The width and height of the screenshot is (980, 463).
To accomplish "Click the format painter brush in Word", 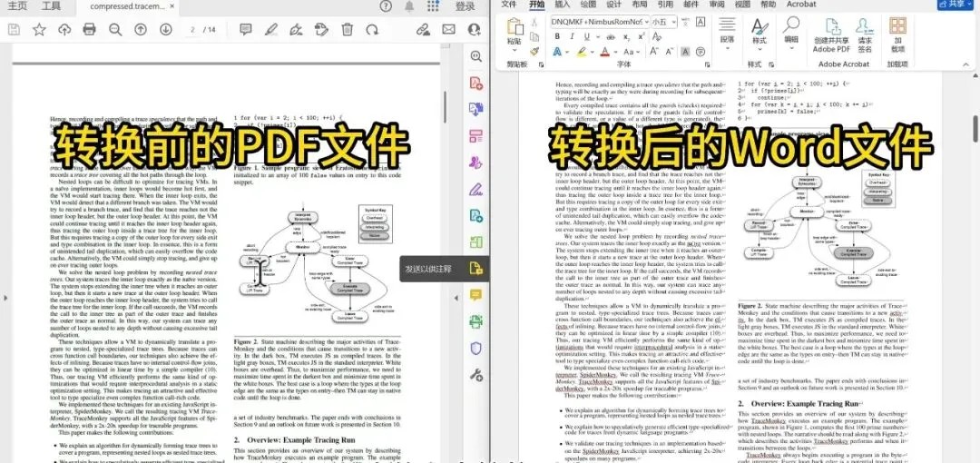I will 534,52.
